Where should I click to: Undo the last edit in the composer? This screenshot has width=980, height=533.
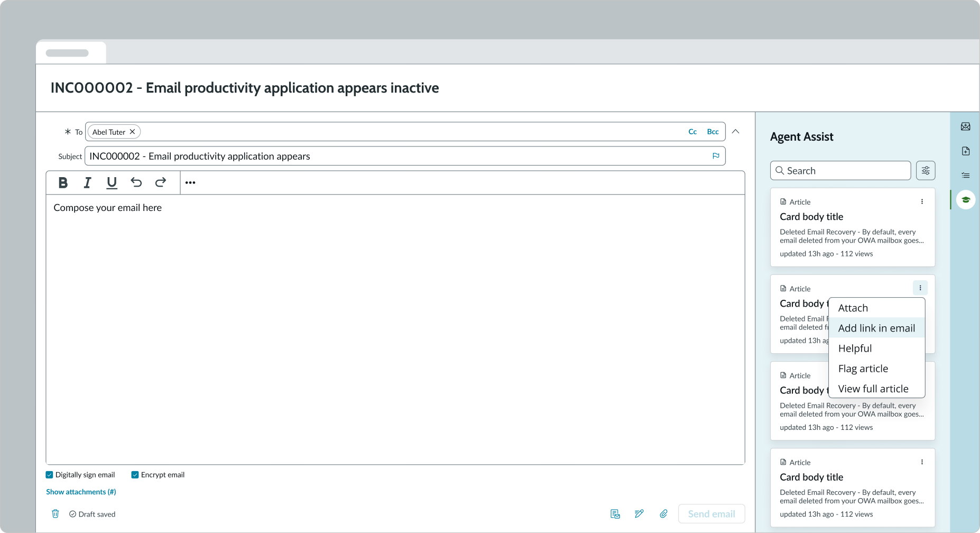(x=136, y=182)
